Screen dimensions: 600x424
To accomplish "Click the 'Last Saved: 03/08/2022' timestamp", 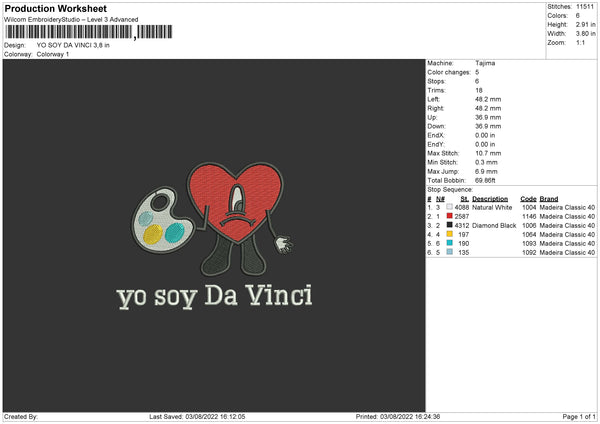I will tap(197, 417).
